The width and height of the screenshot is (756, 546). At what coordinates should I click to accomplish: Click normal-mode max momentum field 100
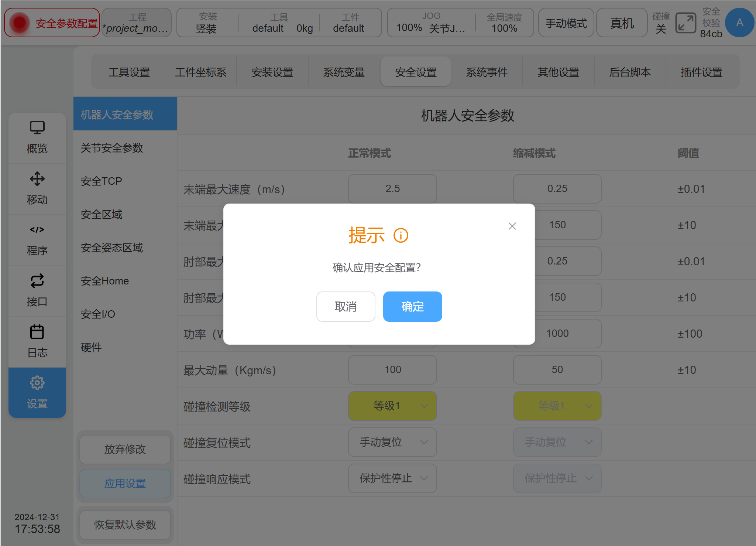pyautogui.click(x=392, y=369)
